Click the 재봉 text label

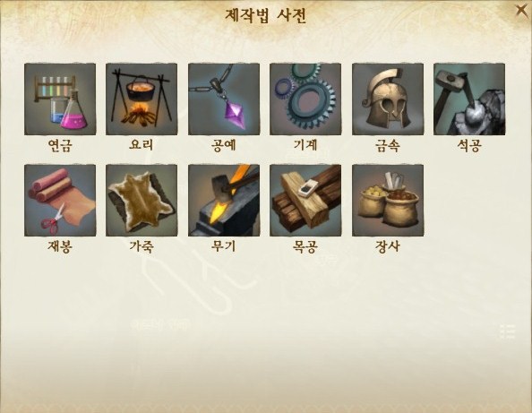(x=60, y=246)
